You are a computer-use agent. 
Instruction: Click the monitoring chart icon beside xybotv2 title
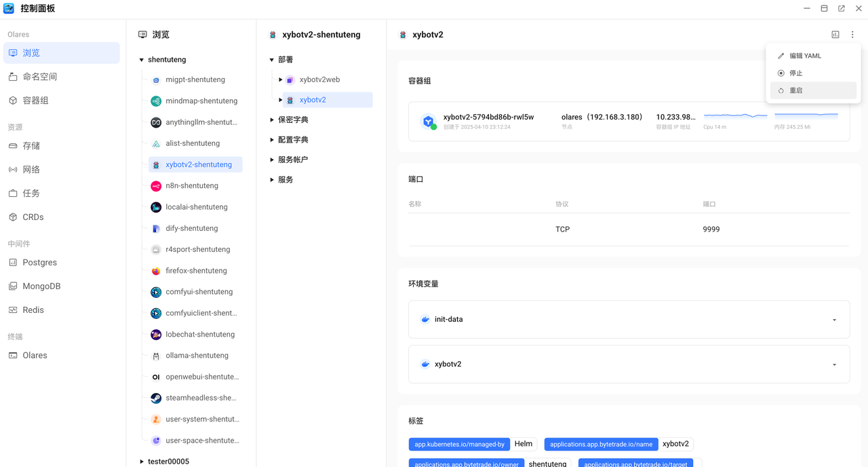point(835,35)
